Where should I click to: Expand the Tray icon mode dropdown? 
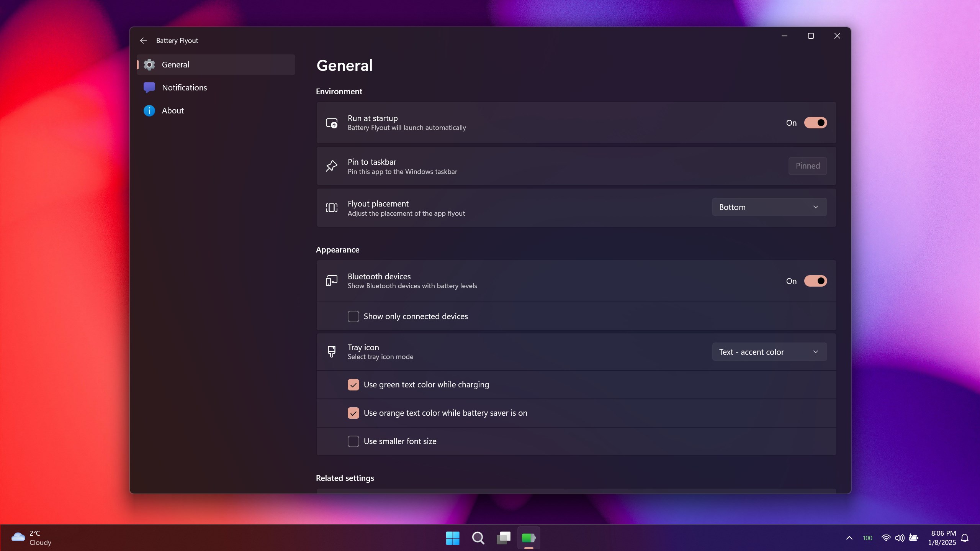pos(769,352)
